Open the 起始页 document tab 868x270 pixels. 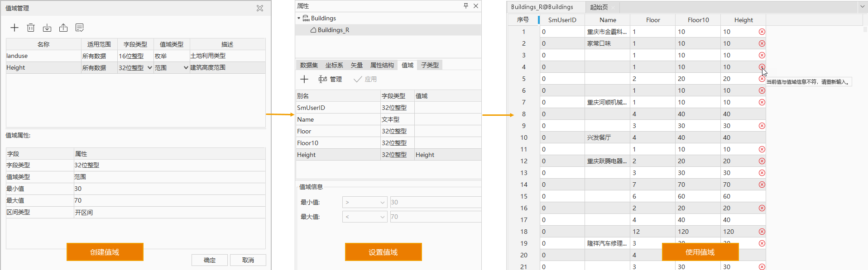coord(599,7)
